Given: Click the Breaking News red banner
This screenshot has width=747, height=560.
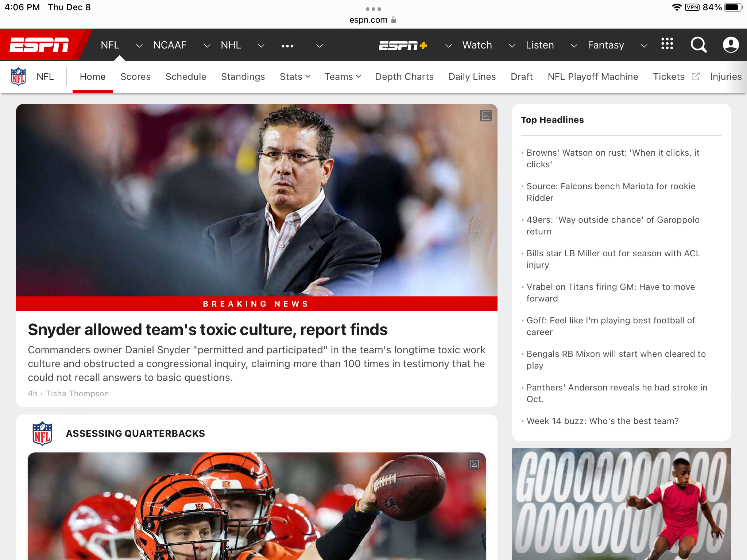Looking at the screenshot, I should coord(257,304).
